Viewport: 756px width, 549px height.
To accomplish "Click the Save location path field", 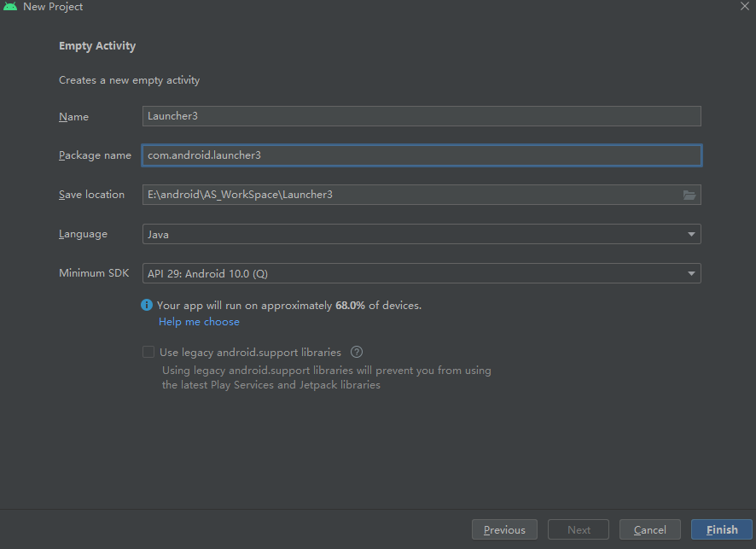I will (x=422, y=195).
